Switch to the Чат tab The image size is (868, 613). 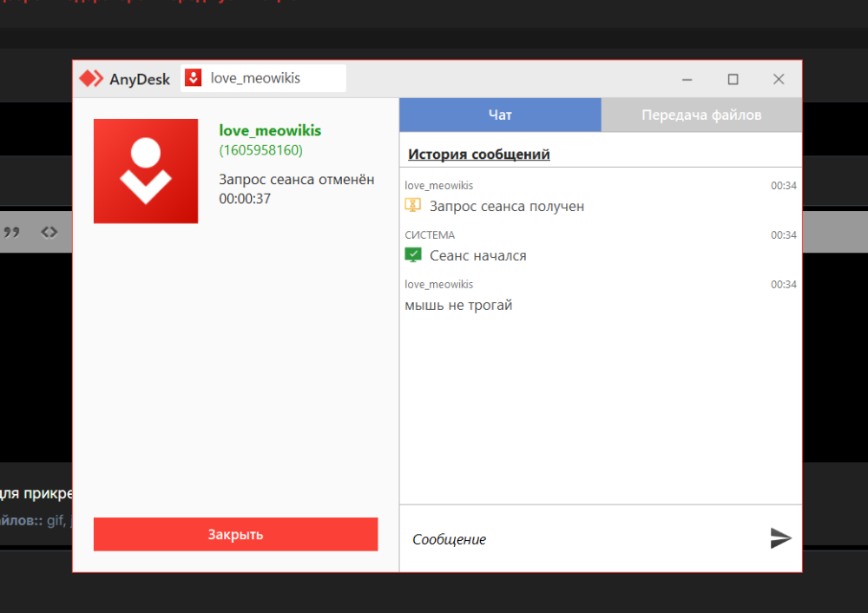500,115
